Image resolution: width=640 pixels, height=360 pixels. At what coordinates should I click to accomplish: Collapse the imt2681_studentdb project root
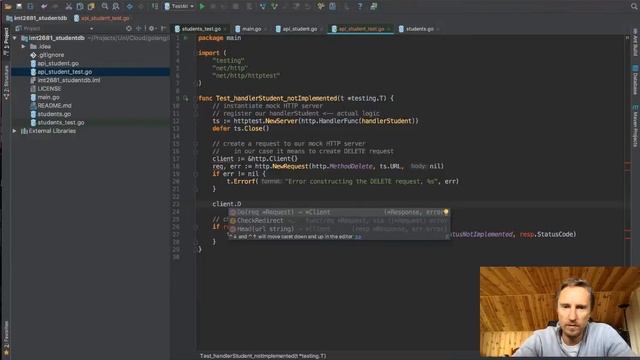[15, 38]
